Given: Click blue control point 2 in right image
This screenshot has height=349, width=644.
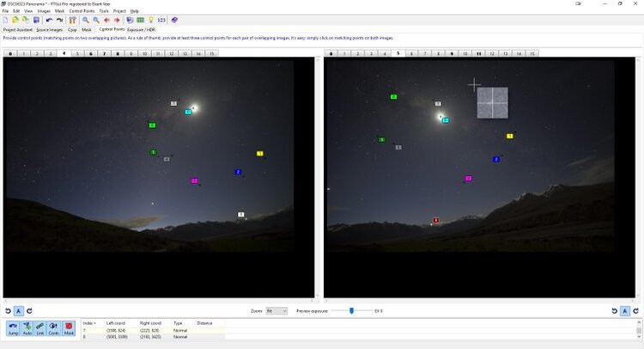Looking at the screenshot, I should [x=496, y=159].
